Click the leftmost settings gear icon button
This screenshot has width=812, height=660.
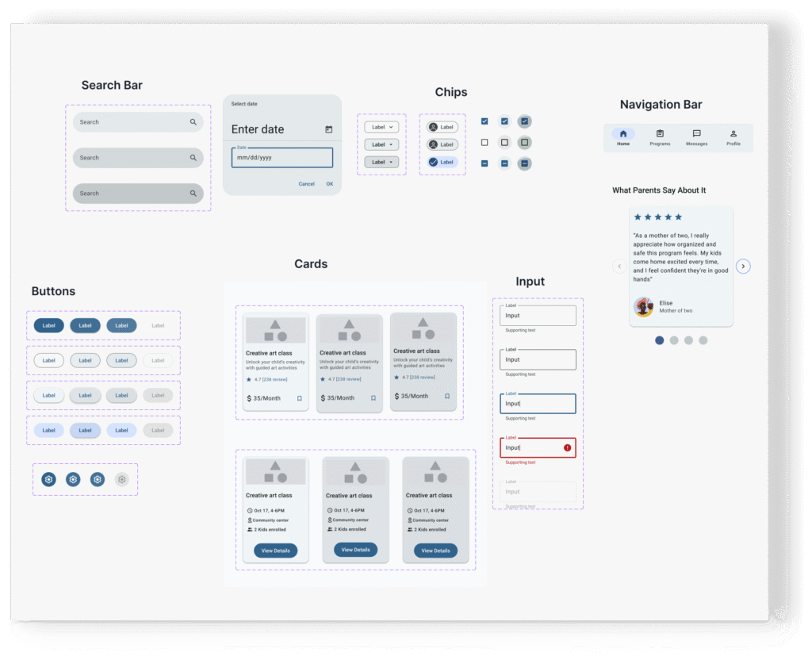[x=48, y=479]
